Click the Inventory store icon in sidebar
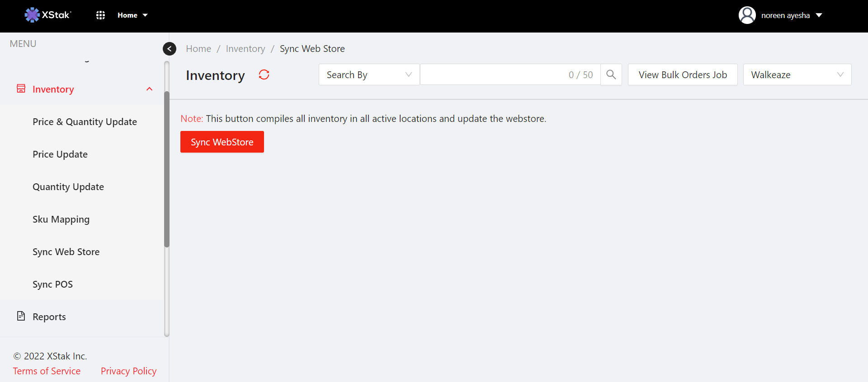 (21, 89)
